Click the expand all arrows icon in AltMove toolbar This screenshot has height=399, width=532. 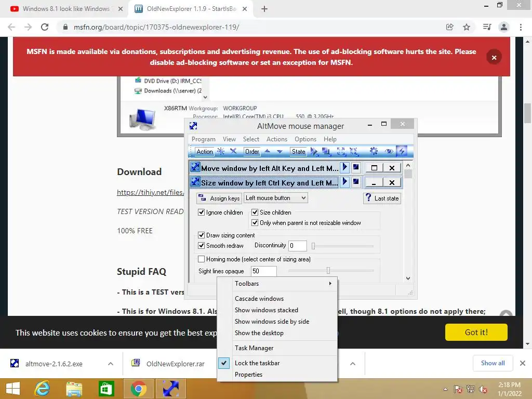[341, 151]
